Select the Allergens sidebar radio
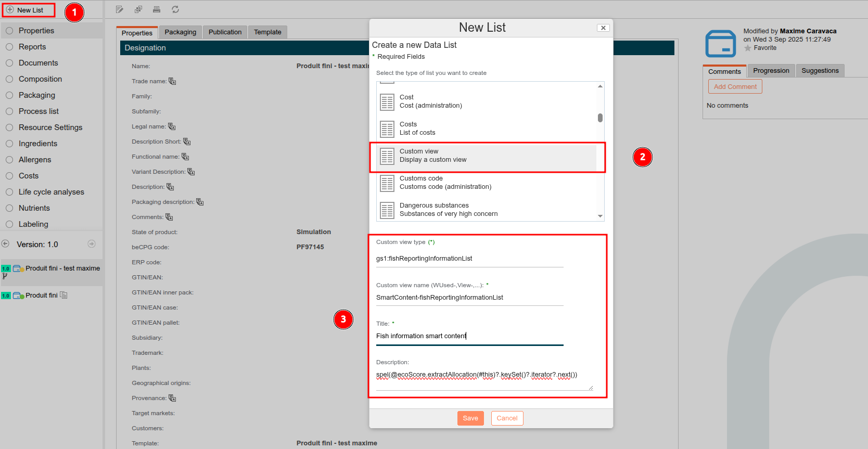The image size is (868, 449). [9, 160]
